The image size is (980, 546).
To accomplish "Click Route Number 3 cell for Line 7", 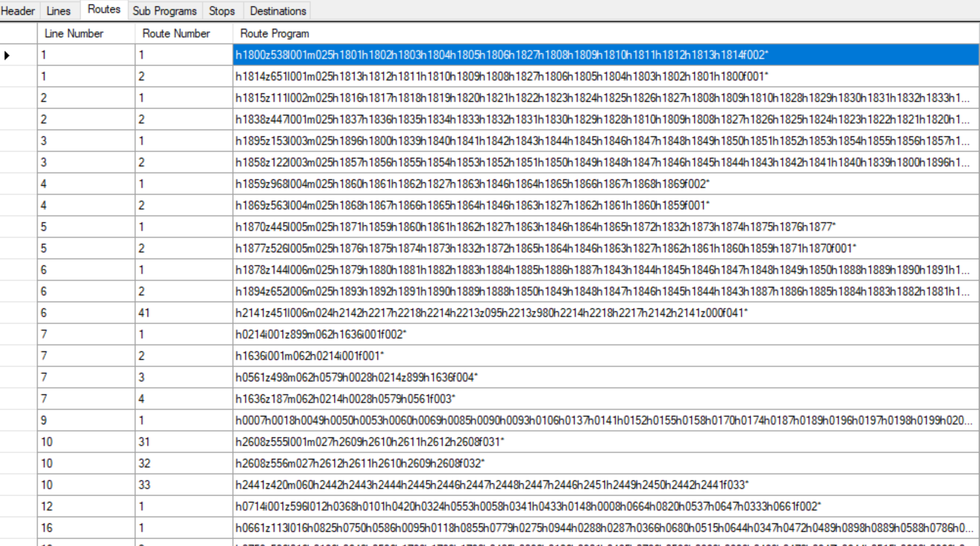I will pyautogui.click(x=184, y=377).
